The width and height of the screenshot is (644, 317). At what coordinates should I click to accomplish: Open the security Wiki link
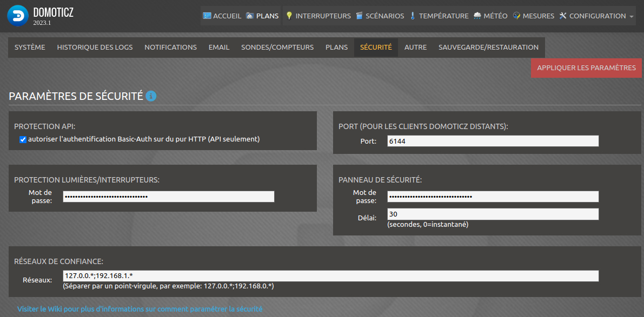[x=140, y=309]
